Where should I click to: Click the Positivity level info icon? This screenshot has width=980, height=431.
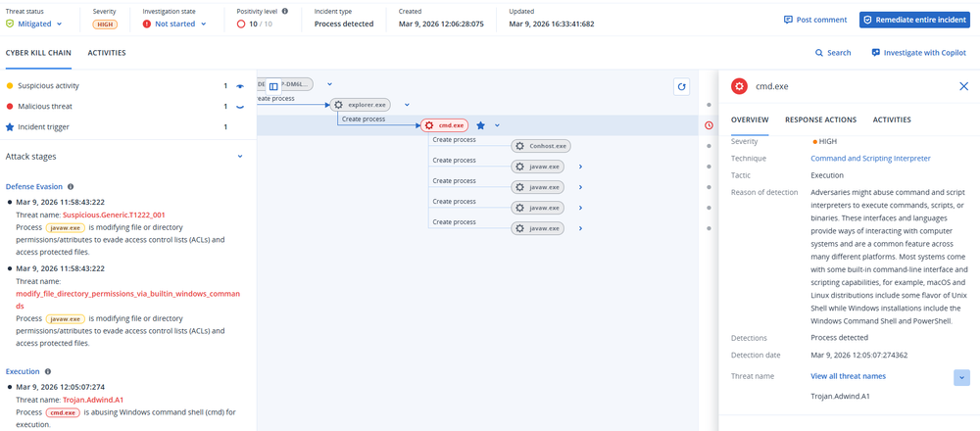(284, 12)
